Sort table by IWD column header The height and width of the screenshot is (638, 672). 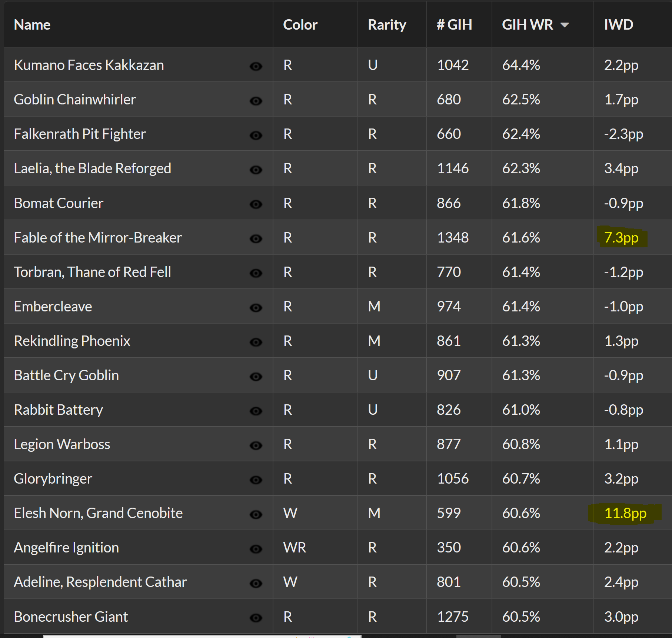(618, 25)
